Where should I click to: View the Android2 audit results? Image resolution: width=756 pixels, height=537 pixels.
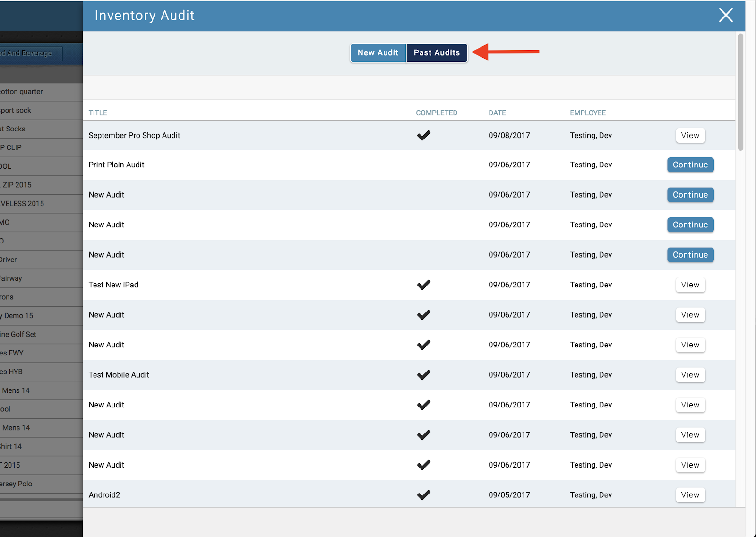pos(690,494)
